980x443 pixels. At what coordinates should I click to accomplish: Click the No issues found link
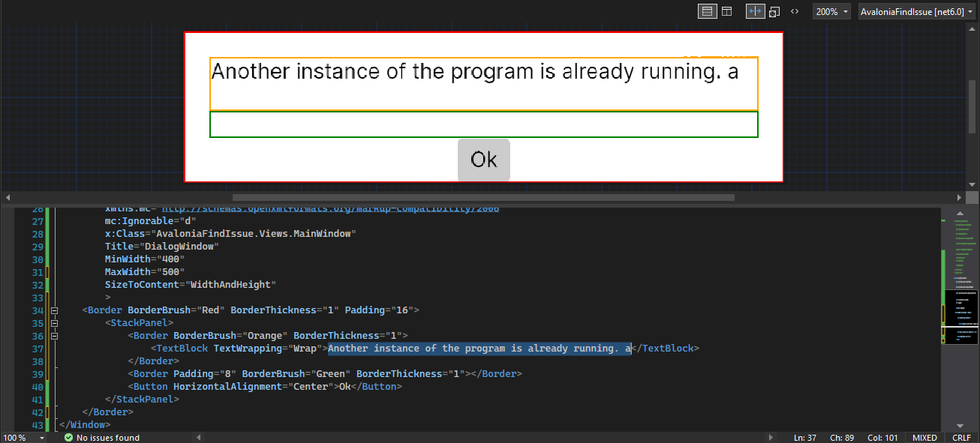[110, 437]
